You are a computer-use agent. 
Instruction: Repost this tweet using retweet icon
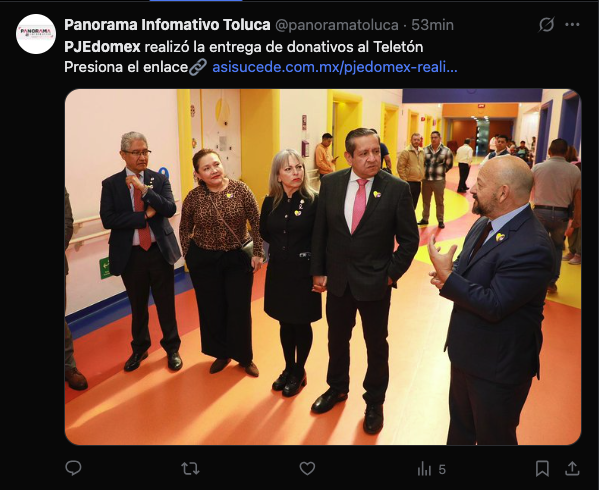tap(190, 468)
